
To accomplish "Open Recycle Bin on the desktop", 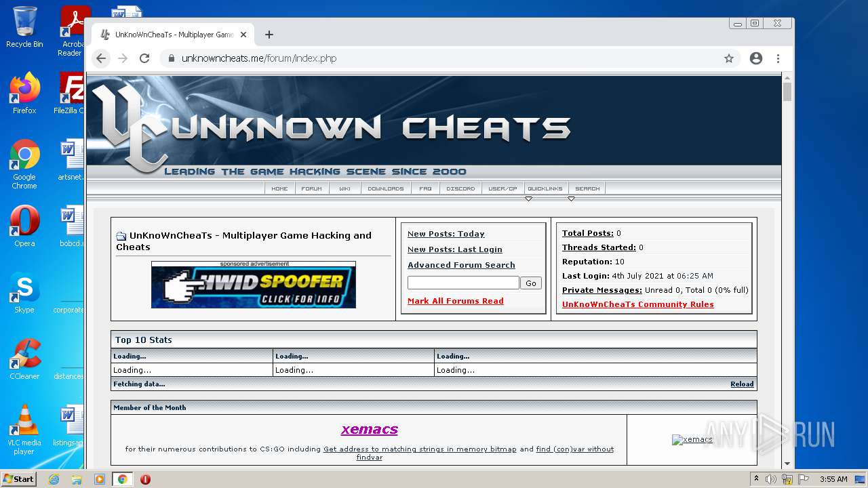I will [24, 27].
